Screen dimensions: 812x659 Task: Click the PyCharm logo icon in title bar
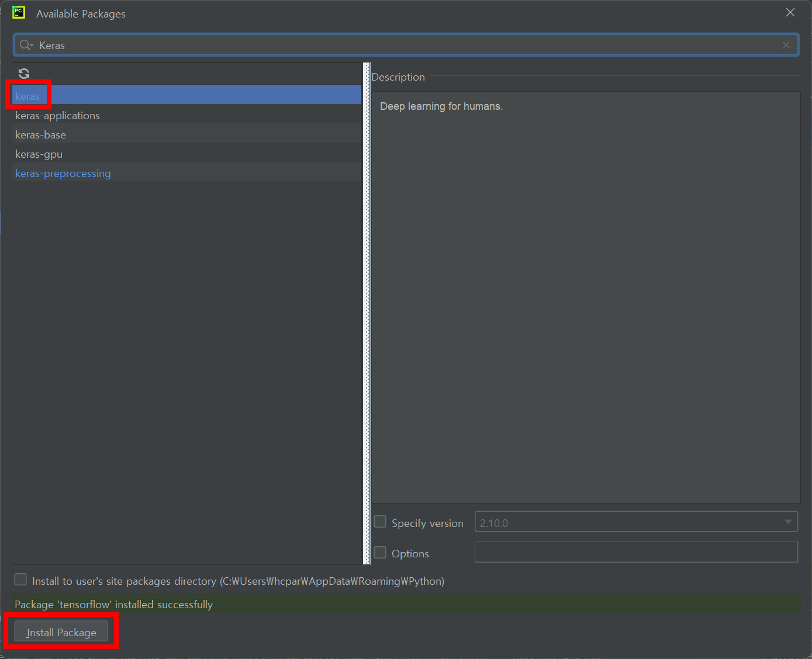coord(19,13)
